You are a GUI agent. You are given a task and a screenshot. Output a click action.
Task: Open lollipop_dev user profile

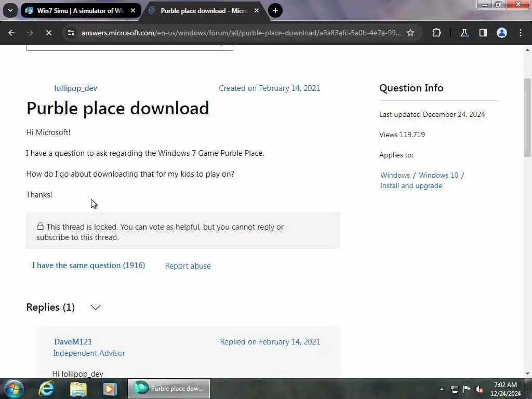(x=76, y=88)
